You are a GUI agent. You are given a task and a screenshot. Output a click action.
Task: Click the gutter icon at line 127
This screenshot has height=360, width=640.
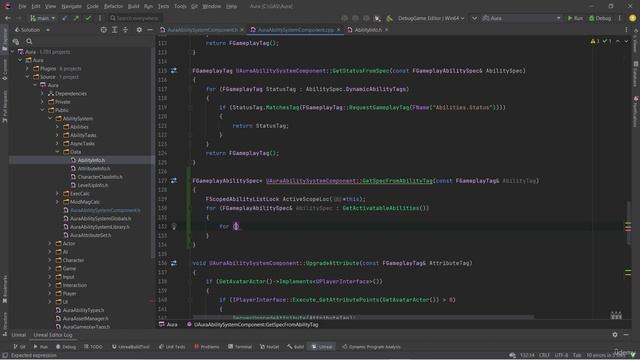pyautogui.click(x=174, y=180)
